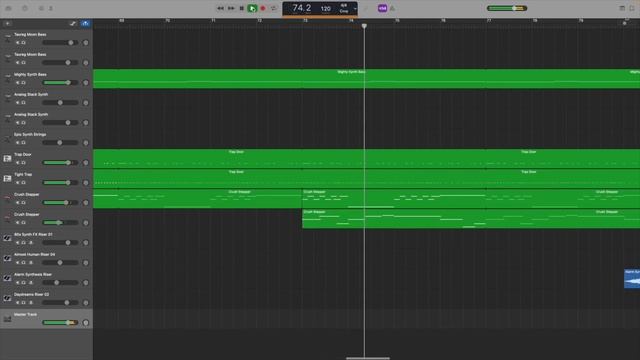Click the green Play button

[252, 8]
